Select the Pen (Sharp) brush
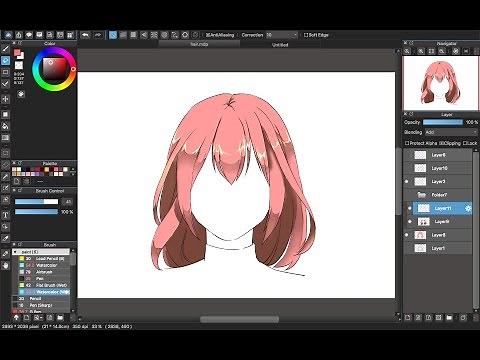This screenshot has width=480, height=360. coord(41,305)
